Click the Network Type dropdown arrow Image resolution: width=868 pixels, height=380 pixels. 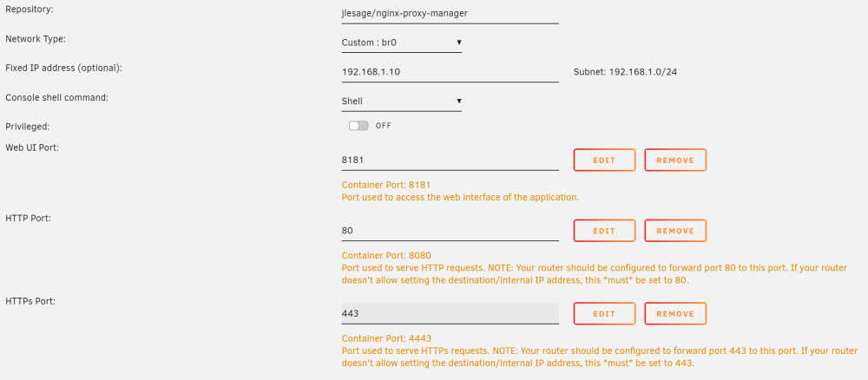tap(459, 42)
